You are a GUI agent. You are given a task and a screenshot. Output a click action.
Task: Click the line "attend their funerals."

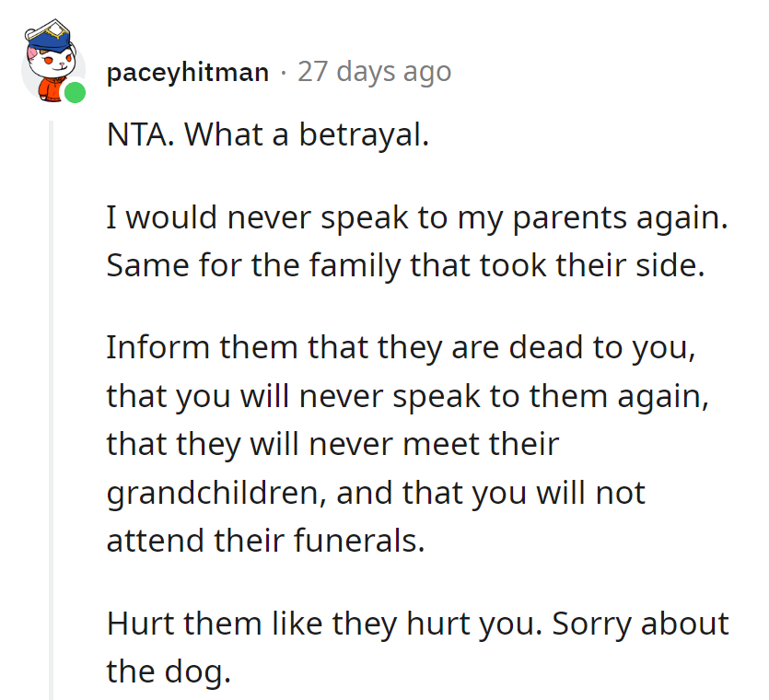pos(265,540)
